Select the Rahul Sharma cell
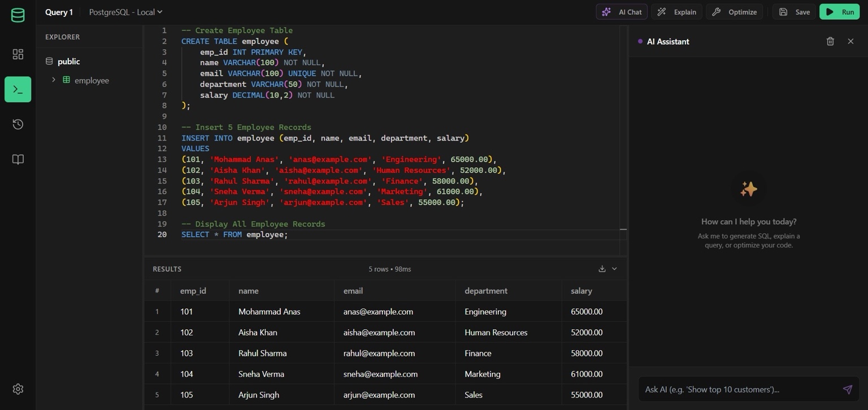 281,354
